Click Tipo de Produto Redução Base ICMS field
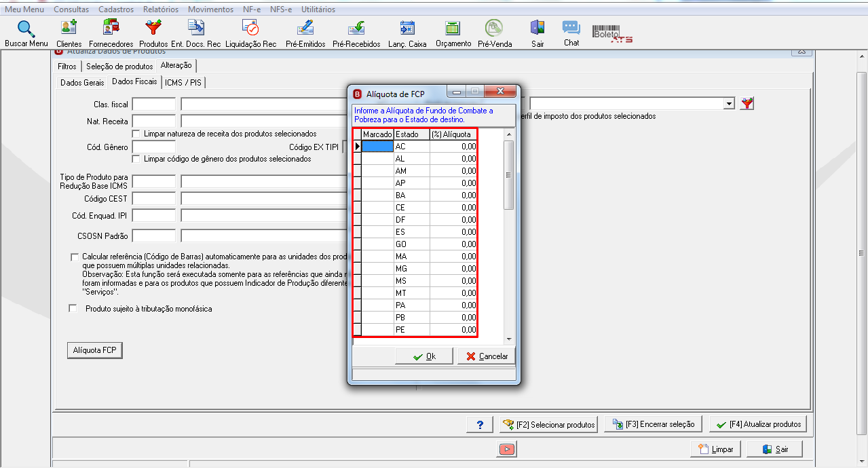Screen dimensions: 868x469 coord(154,181)
